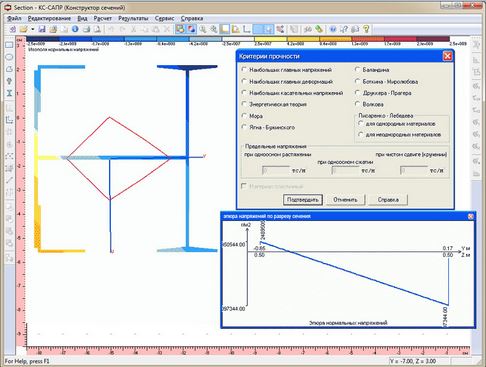Viewport: 486px width, 367px height.
Task: Choose the I-beam profile tool in sidebar
Action: click(x=9, y=93)
